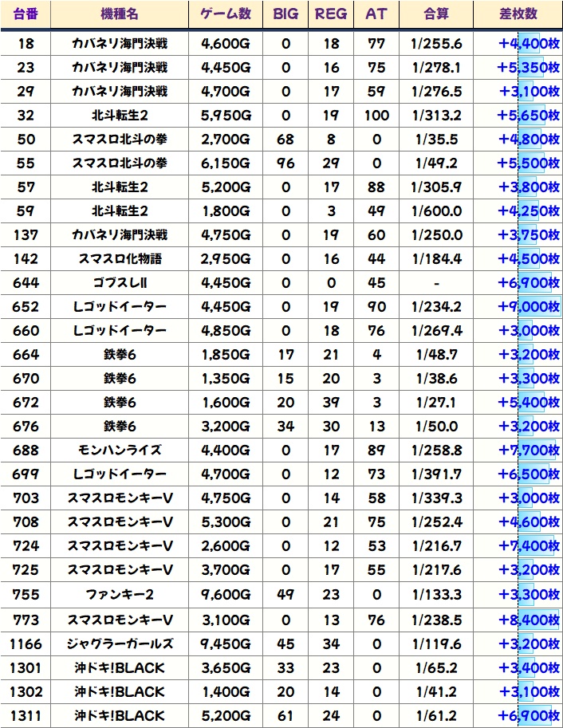Click the REG column header
This screenshot has width=563, height=728.
(331, 14)
